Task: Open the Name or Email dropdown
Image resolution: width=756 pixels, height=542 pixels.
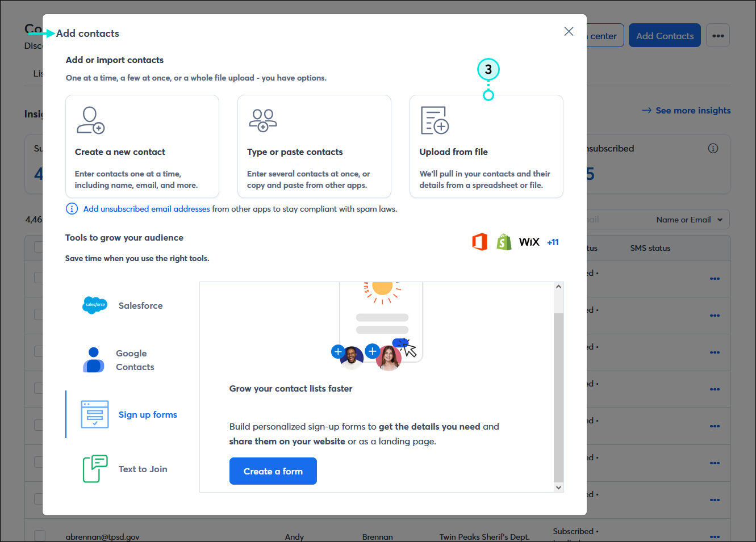Action: click(690, 220)
